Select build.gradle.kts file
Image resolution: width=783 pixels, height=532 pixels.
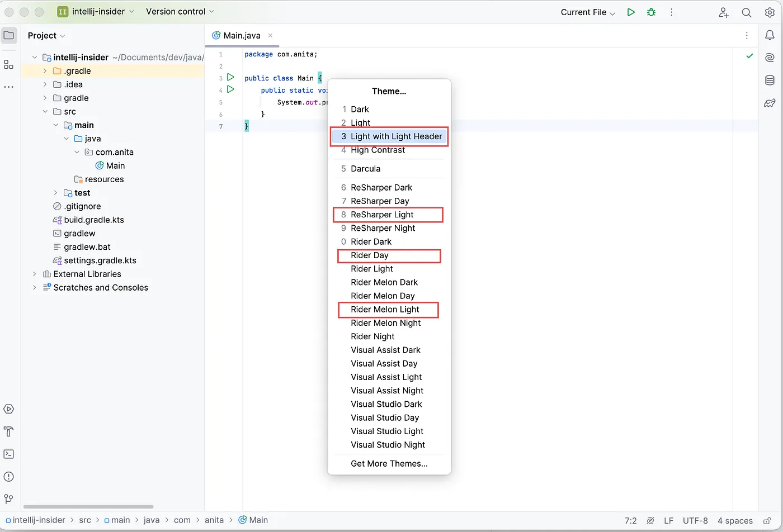[x=88, y=220]
